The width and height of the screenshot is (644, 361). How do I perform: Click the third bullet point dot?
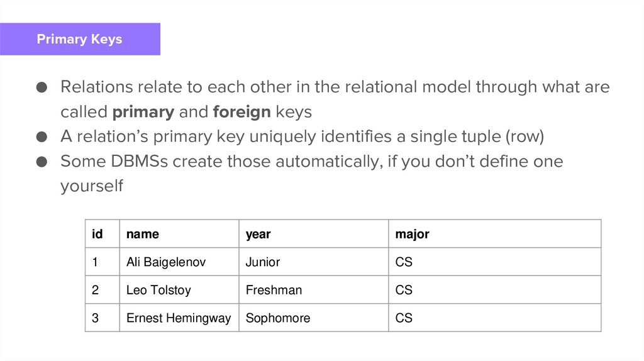click(42, 162)
